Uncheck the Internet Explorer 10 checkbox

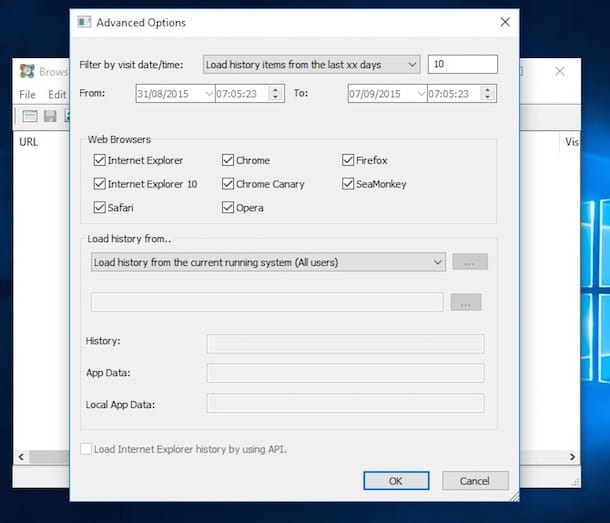pos(100,184)
